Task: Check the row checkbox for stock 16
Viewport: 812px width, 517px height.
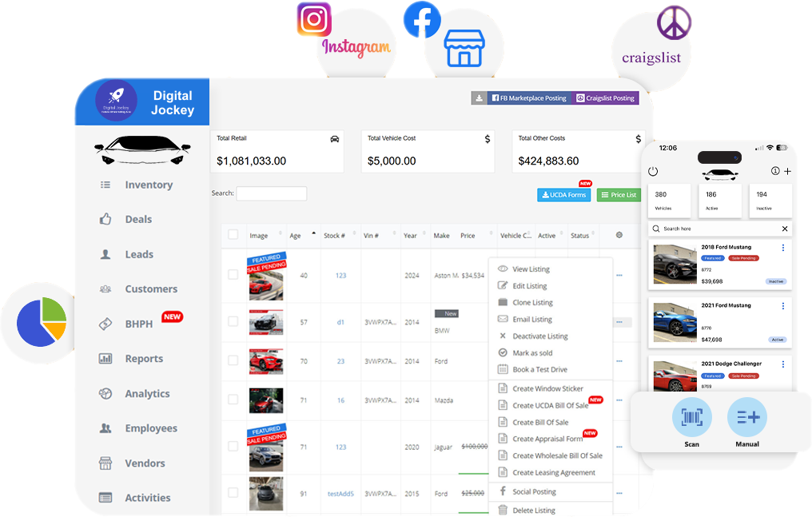Action: (233, 400)
